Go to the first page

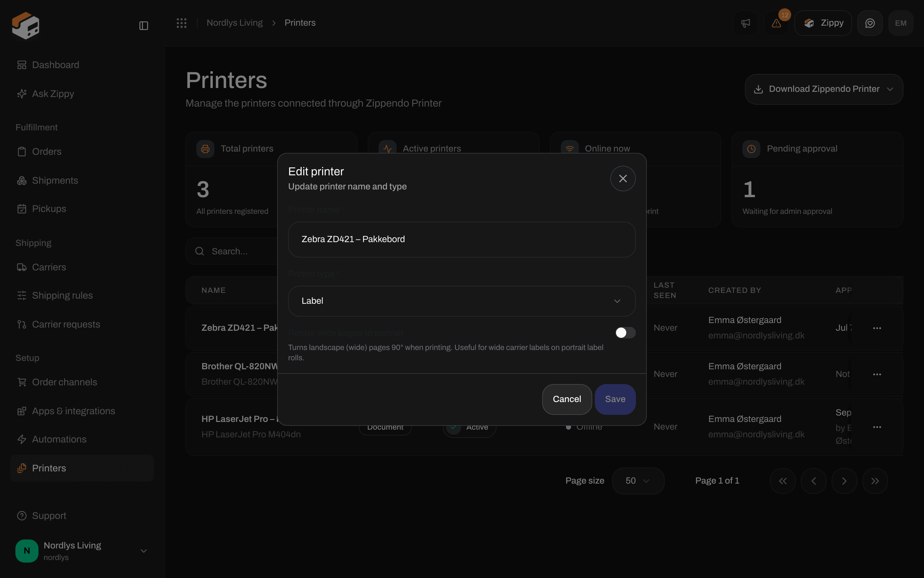(x=783, y=481)
